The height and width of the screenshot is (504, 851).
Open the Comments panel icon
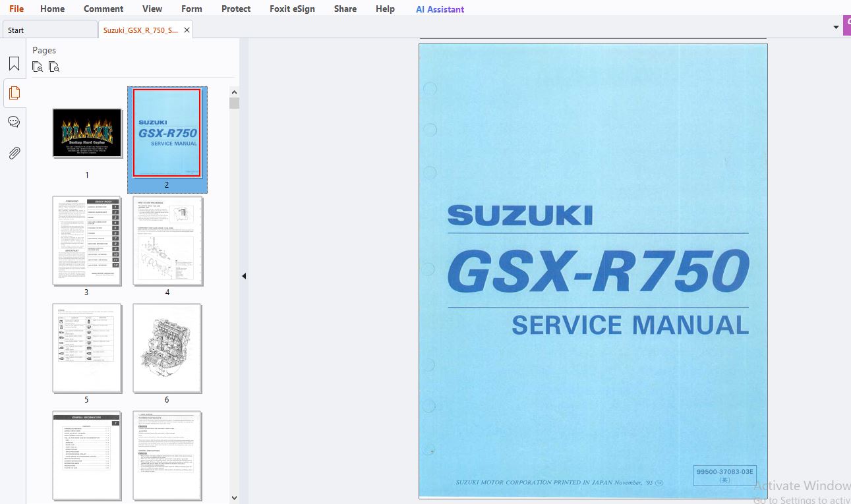coord(14,122)
